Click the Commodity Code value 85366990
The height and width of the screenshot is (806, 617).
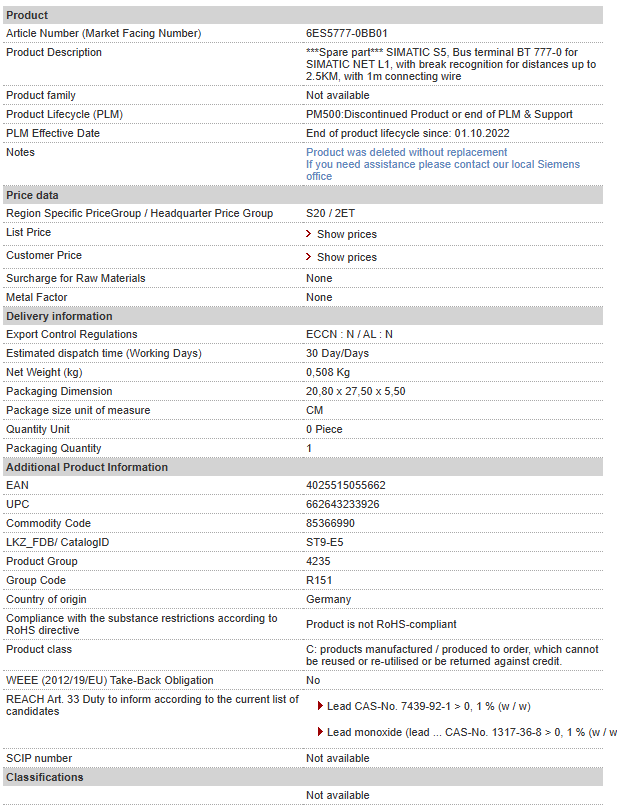(330, 523)
